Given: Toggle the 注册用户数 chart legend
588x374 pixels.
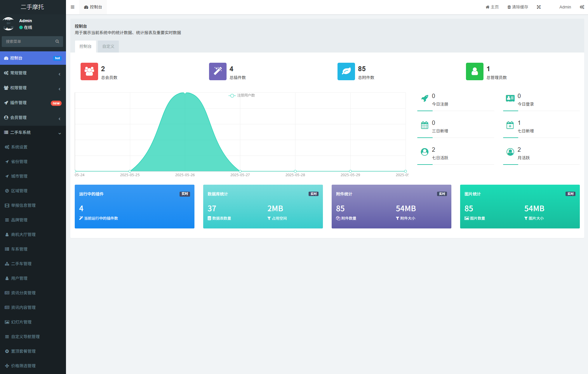Looking at the screenshot, I should pyautogui.click(x=242, y=95).
